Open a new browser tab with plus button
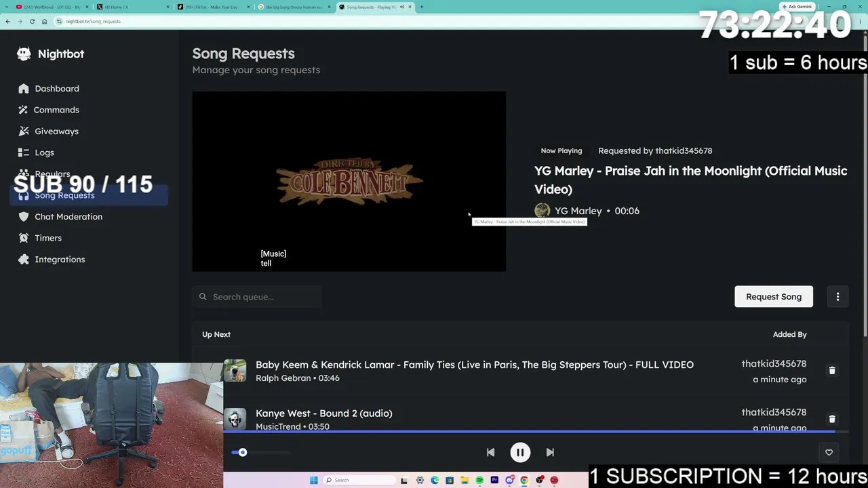 coord(421,7)
